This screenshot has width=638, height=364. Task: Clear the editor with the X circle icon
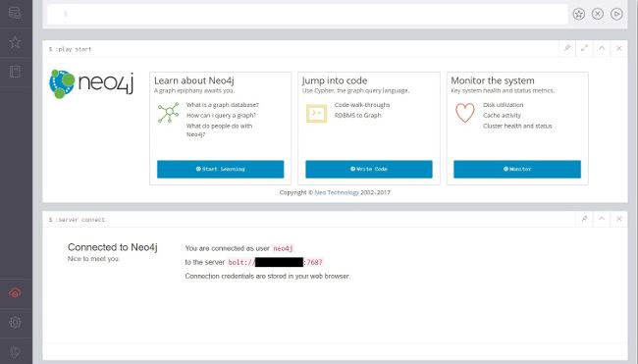click(x=598, y=15)
